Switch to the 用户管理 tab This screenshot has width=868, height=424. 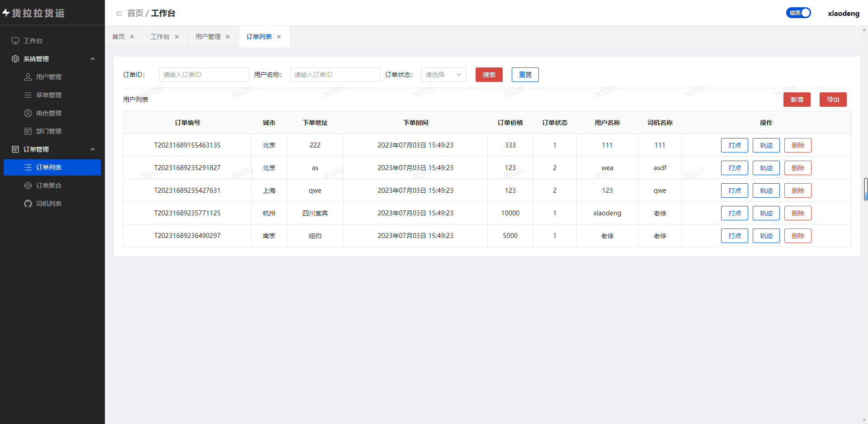pyautogui.click(x=208, y=37)
